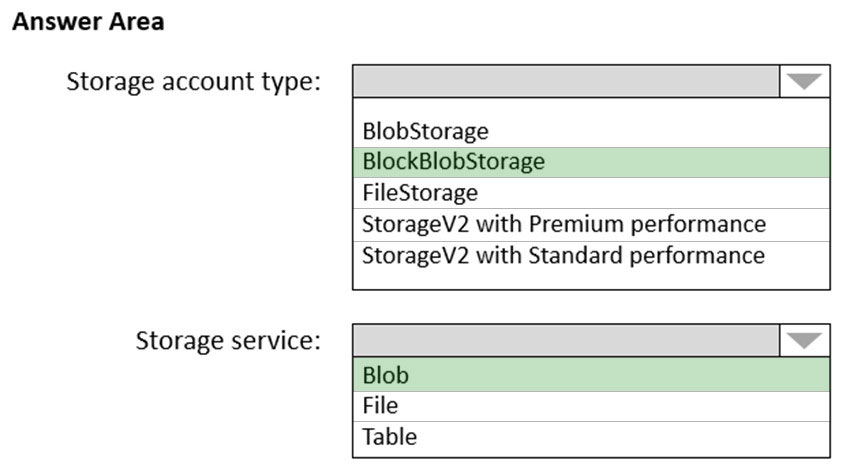This screenshot has height=472, width=850.
Task: Click the Storage service label
Action: 228,341
